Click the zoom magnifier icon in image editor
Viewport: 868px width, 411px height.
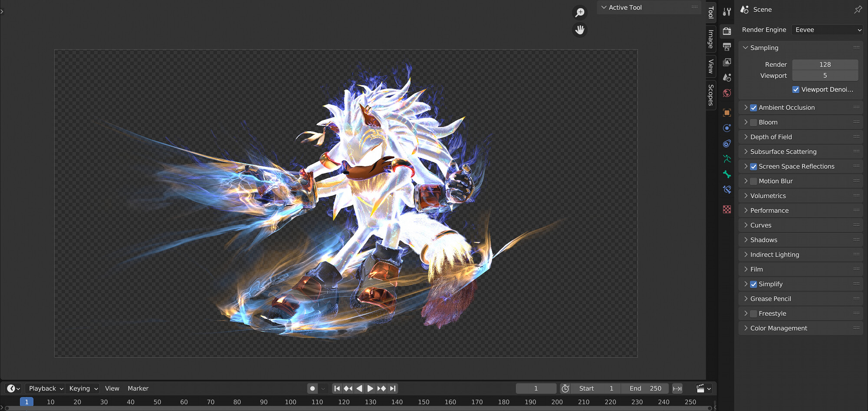[x=580, y=13]
